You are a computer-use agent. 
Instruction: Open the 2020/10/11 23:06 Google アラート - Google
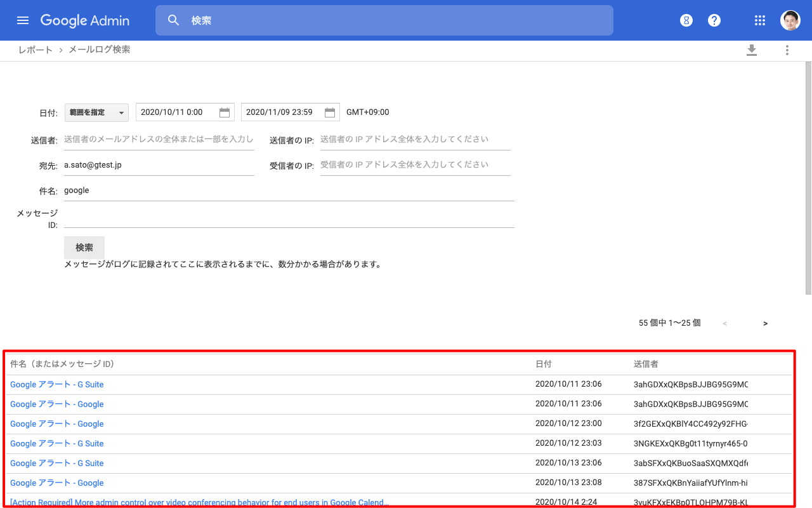point(57,404)
